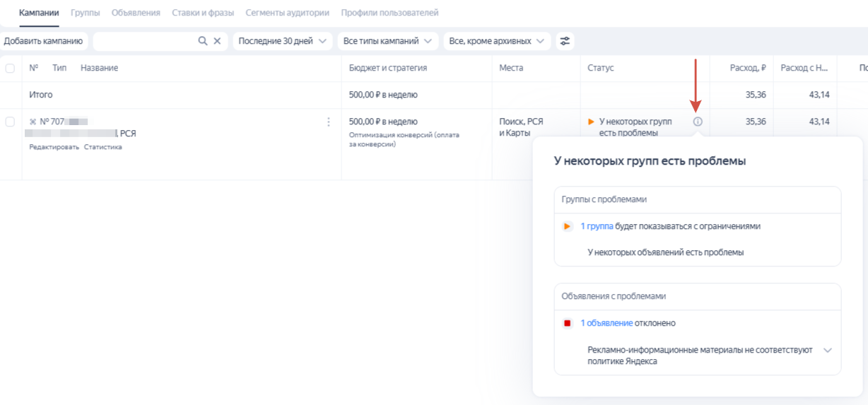Expand the rejection reason chevron

click(x=828, y=351)
